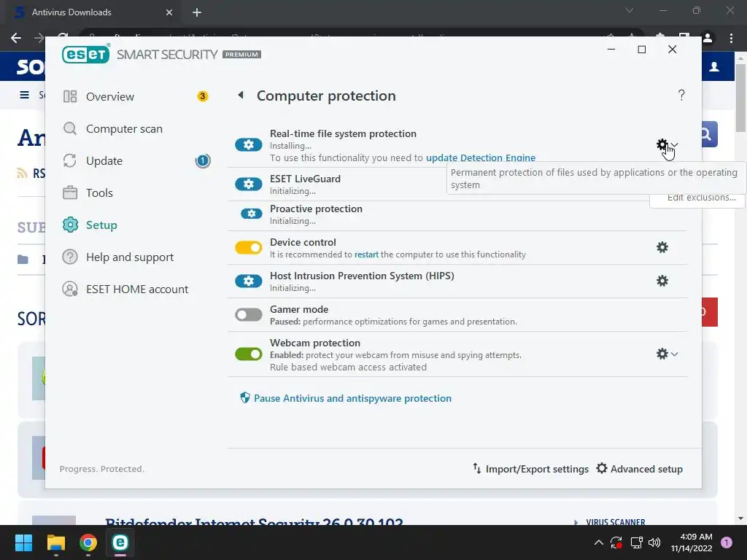Click the Tools briefcase icon

coord(70,192)
